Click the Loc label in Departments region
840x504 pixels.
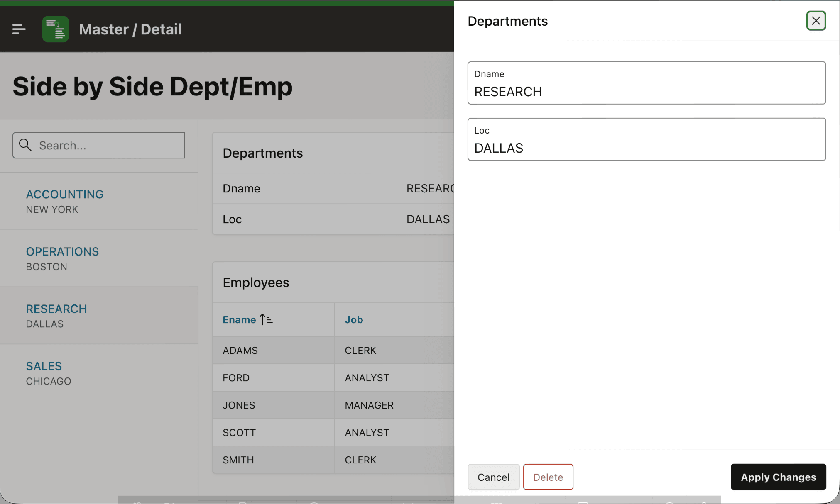(x=232, y=219)
